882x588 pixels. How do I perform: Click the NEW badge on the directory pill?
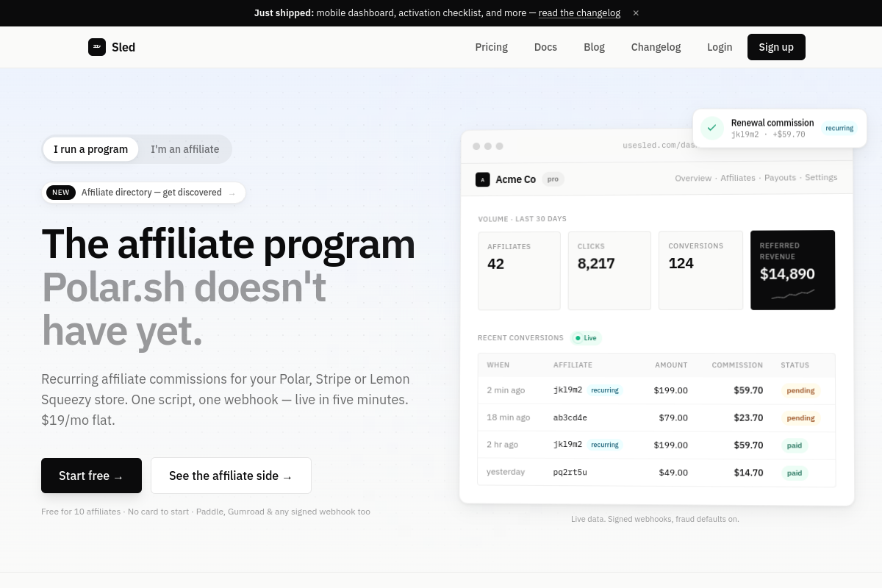(x=61, y=193)
